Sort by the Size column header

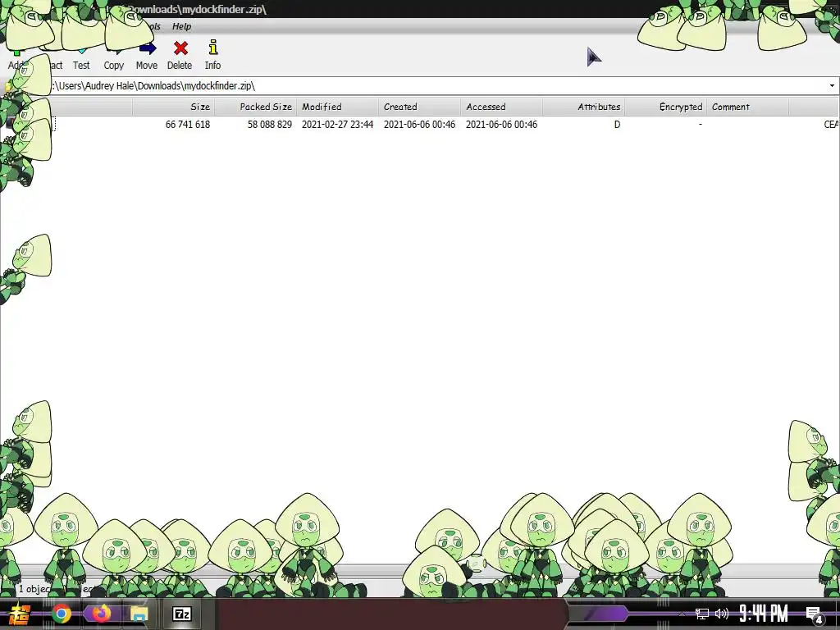tap(174, 107)
